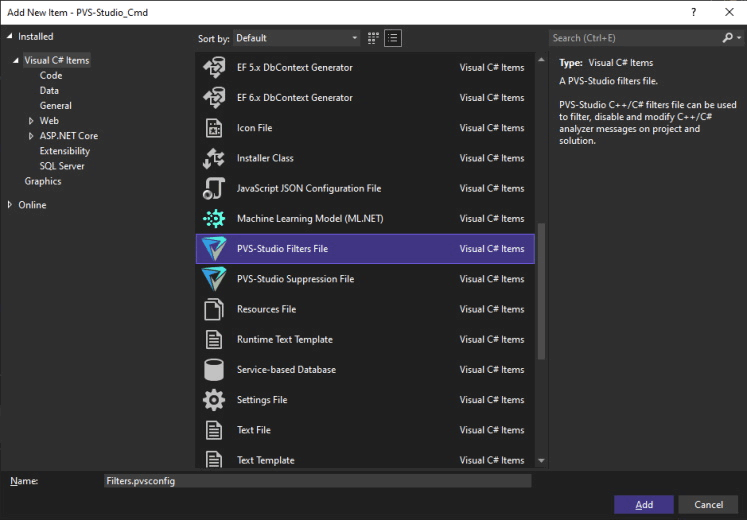Image resolution: width=747 pixels, height=520 pixels.
Task: Click the JavaScript JSON Configuration File icon
Action: (214, 189)
